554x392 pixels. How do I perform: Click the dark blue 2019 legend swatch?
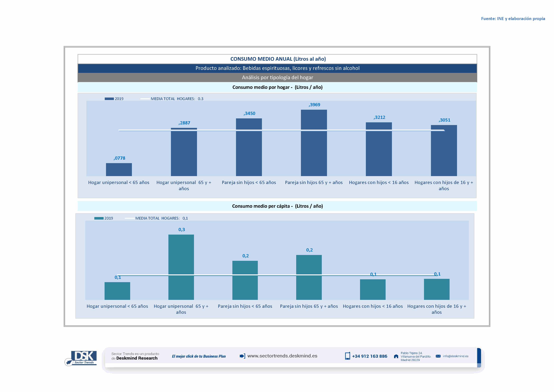[x=109, y=99]
